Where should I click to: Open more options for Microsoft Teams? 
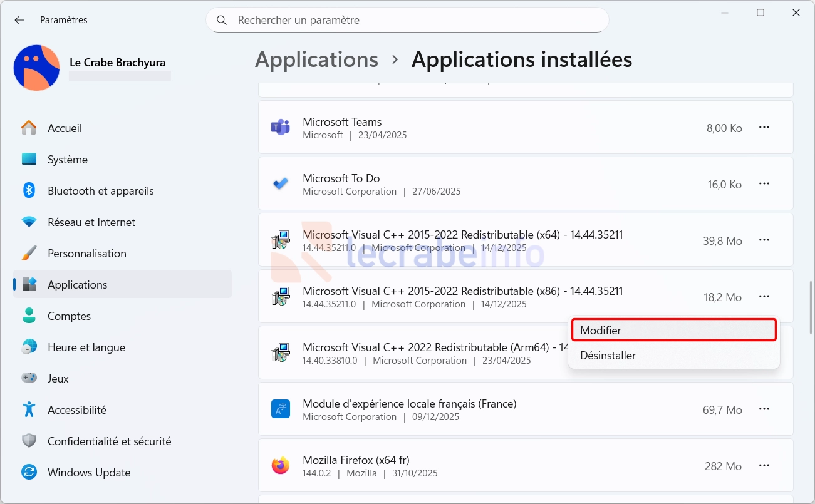(764, 128)
